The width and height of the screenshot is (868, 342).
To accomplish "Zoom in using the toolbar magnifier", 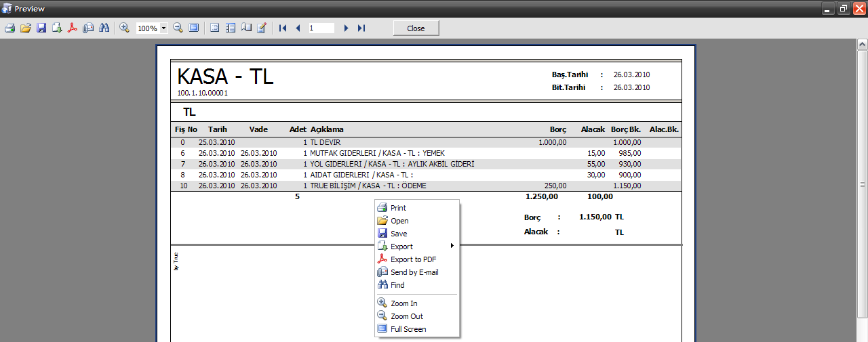I will coord(124,28).
